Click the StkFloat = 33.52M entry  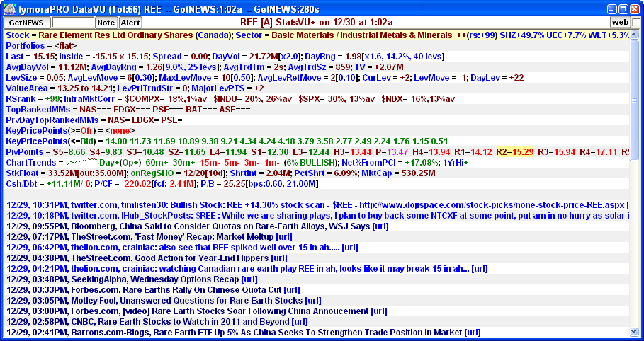coord(67,173)
